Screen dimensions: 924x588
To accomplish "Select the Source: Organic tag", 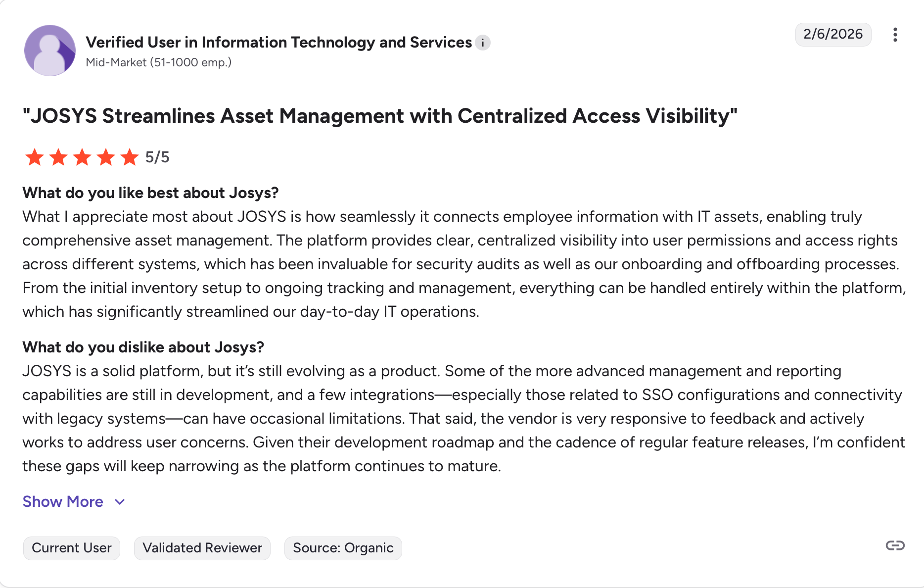I will [343, 548].
